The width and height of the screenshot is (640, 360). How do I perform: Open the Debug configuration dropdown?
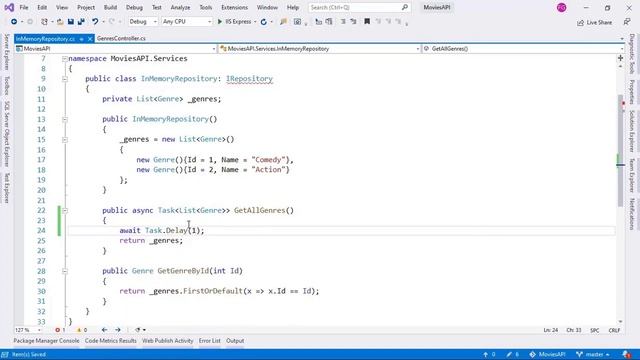tap(142, 22)
